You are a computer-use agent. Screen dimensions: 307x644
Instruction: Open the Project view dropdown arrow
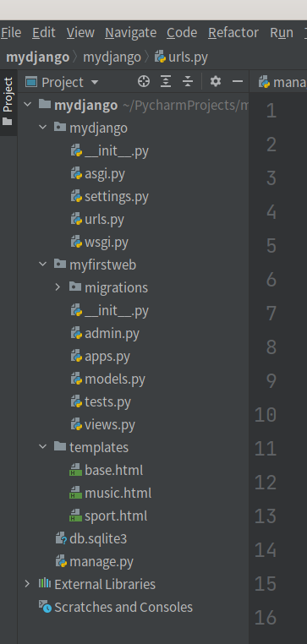95,82
